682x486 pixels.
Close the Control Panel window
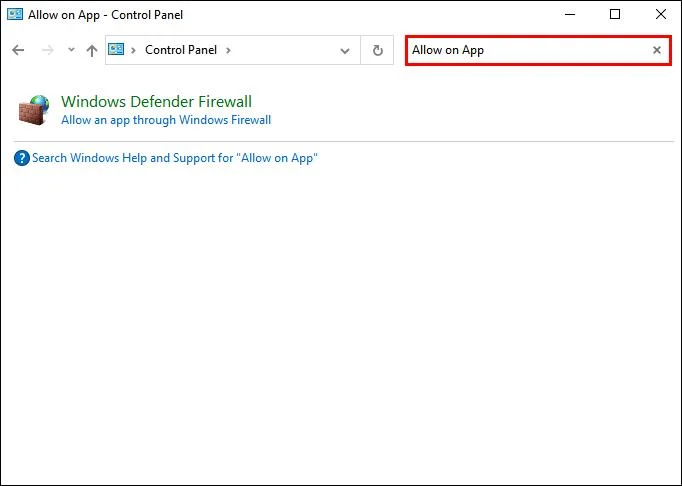pyautogui.click(x=661, y=14)
